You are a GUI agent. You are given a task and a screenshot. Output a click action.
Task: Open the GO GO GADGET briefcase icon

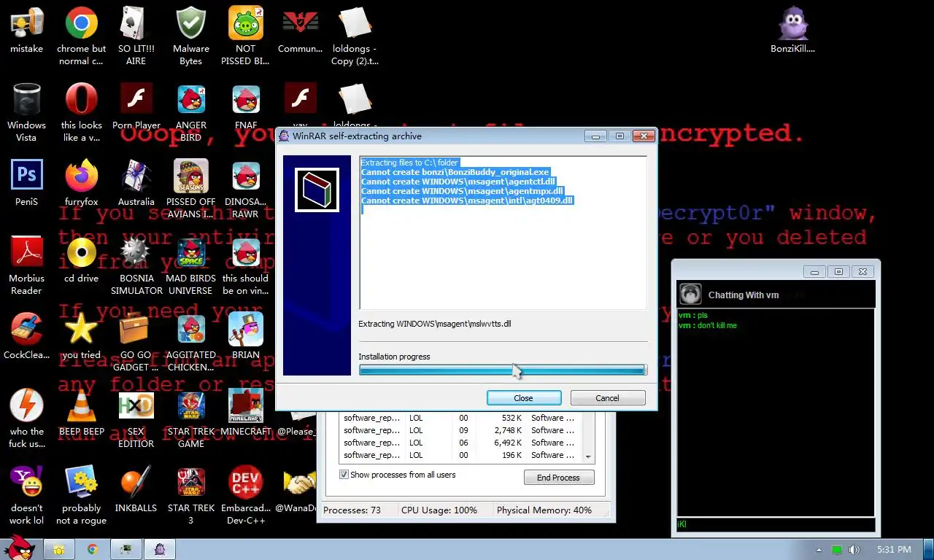pos(136,343)
